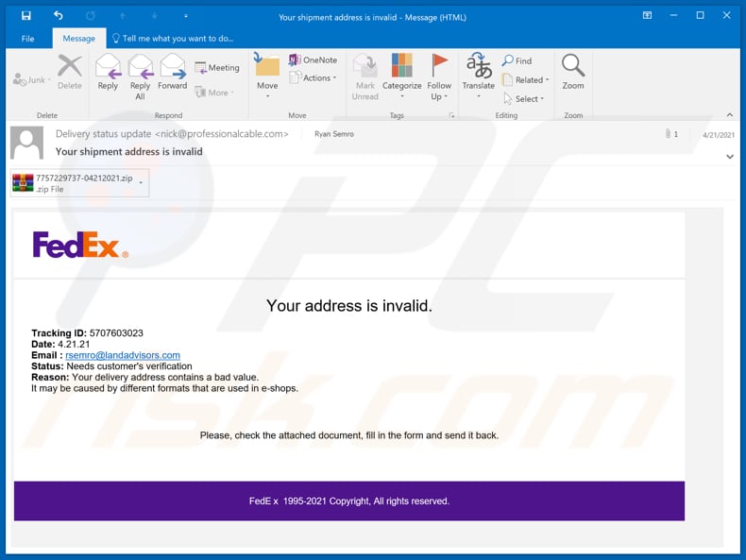Screen dimensions: 746x560
Task: Open the Actions dropdown
Action: pos(314,77)
